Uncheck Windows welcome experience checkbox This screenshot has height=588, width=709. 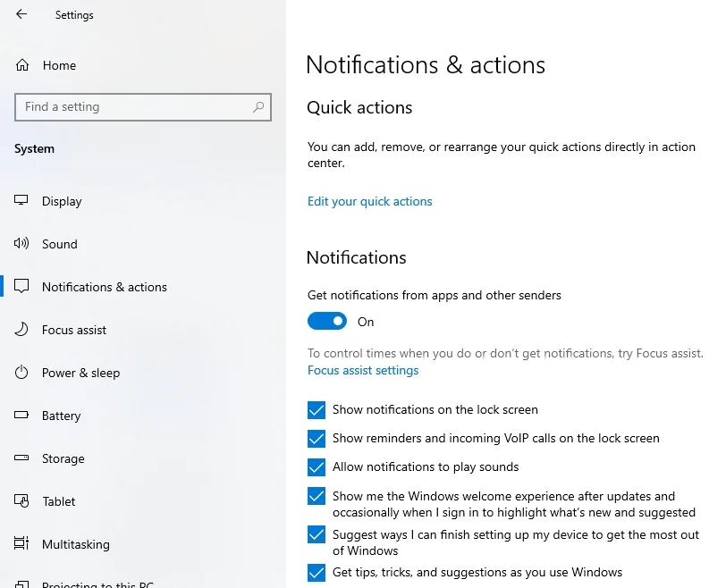(x=317, y=496)
